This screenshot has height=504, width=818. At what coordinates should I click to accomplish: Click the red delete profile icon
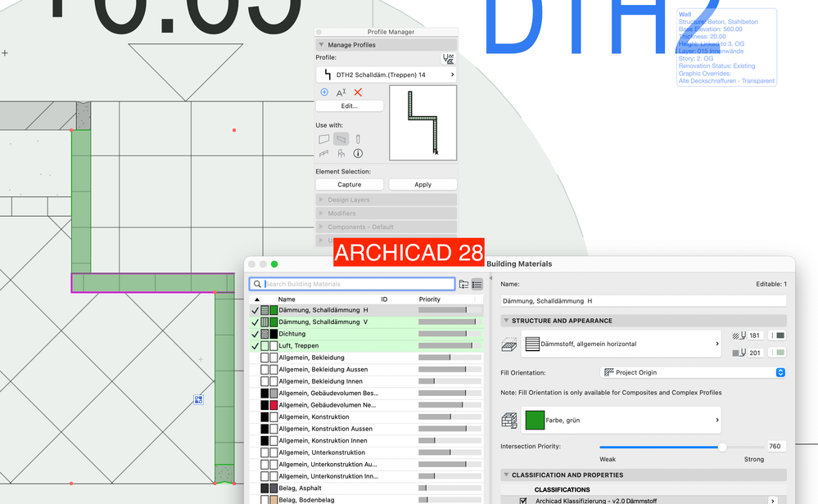coord(358,92)
